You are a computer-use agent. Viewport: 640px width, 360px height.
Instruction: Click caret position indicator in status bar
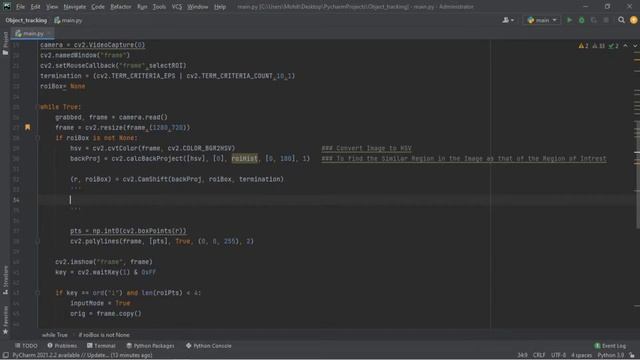pyautogui.click(x=522, y=356)
